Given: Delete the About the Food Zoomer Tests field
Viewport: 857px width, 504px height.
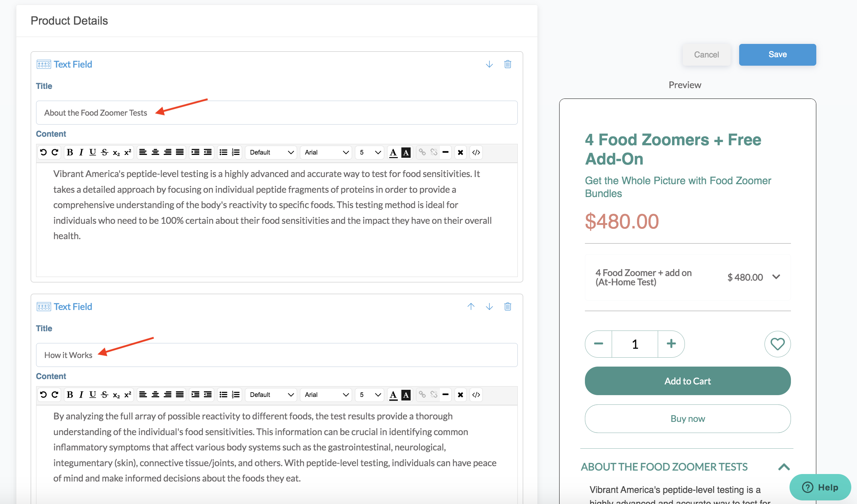Looking at the screenshot, I should (x=507, y=64).
